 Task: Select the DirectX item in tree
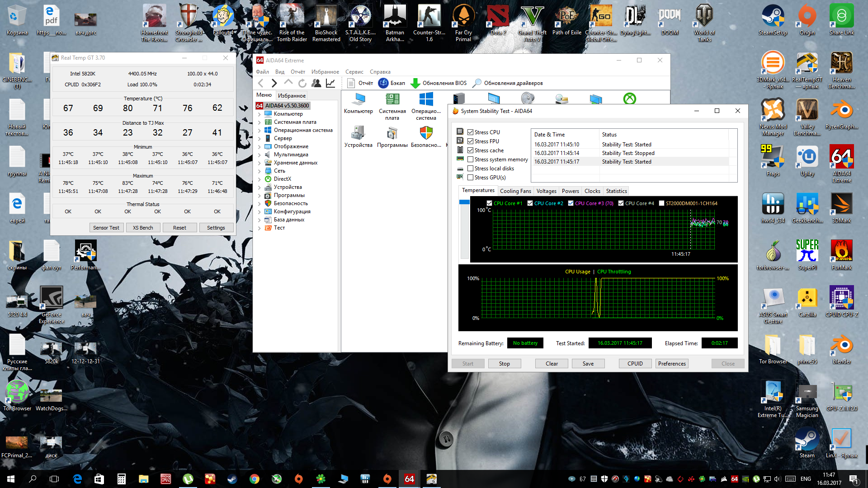coord(282,179)
